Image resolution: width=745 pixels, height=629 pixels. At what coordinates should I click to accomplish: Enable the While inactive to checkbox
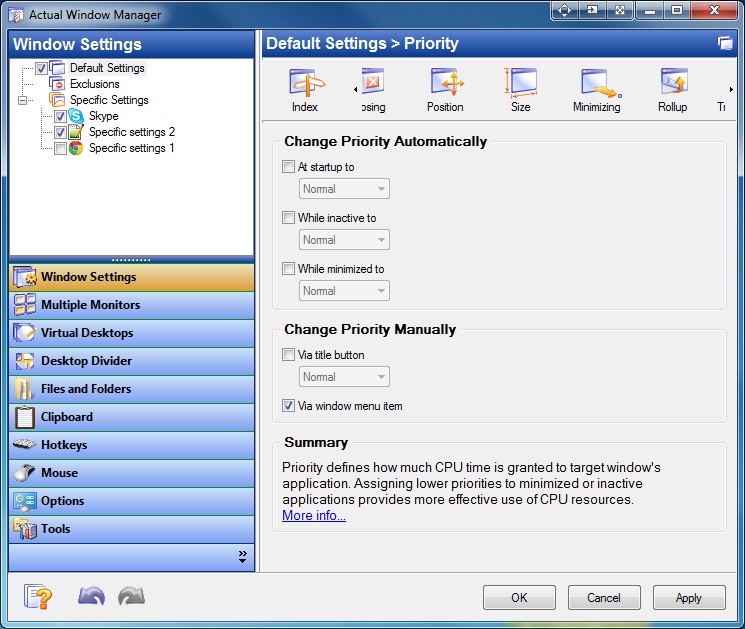288,218
